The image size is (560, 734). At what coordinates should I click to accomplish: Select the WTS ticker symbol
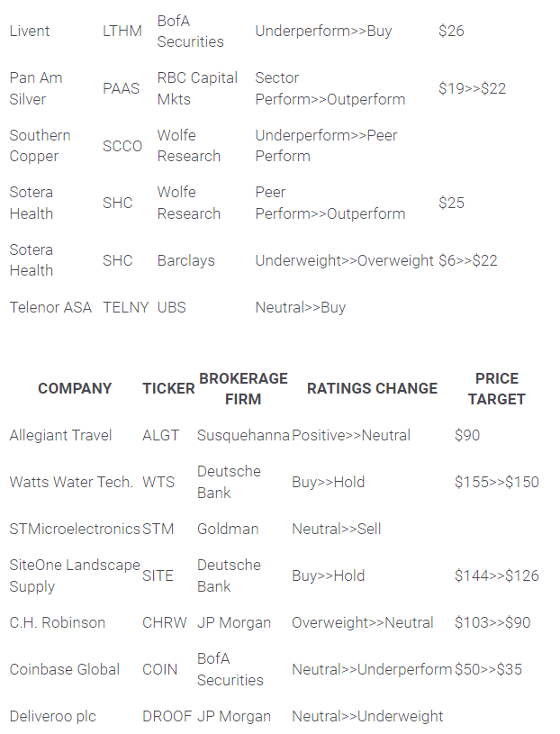pyautogui.click(x=158, y=483)
